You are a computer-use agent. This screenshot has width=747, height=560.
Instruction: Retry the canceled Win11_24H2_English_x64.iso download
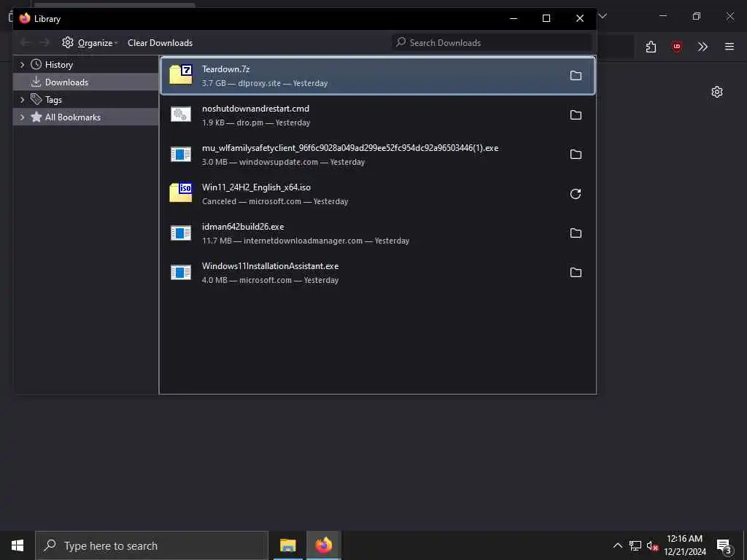click(x=576, y=194)
